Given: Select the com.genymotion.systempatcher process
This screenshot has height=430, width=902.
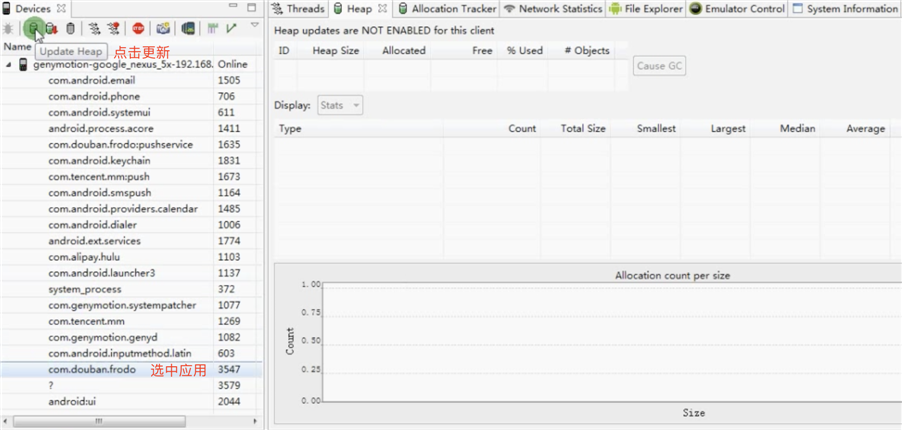Looking at the screenshot, I should point(131,305).
